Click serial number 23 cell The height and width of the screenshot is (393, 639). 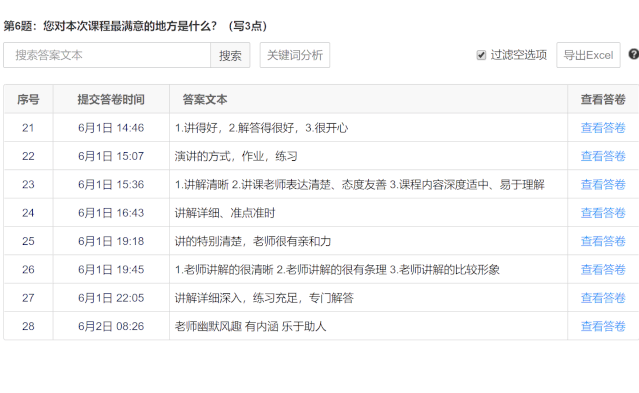[x=28, y=185]
